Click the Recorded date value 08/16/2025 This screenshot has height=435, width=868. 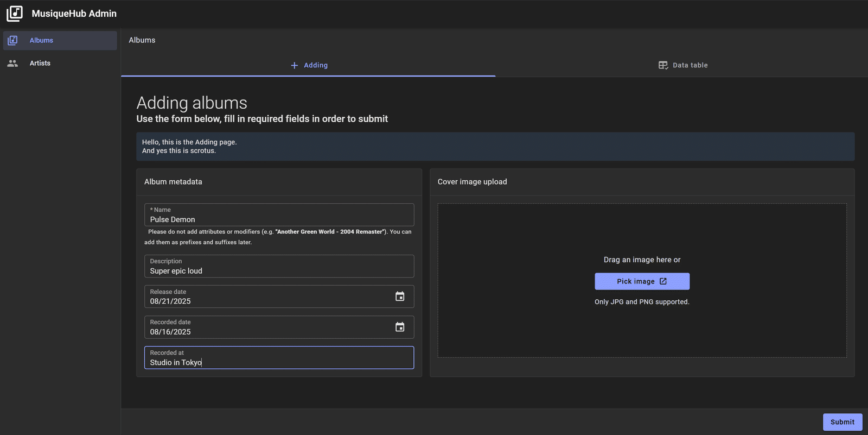[170, 332]
